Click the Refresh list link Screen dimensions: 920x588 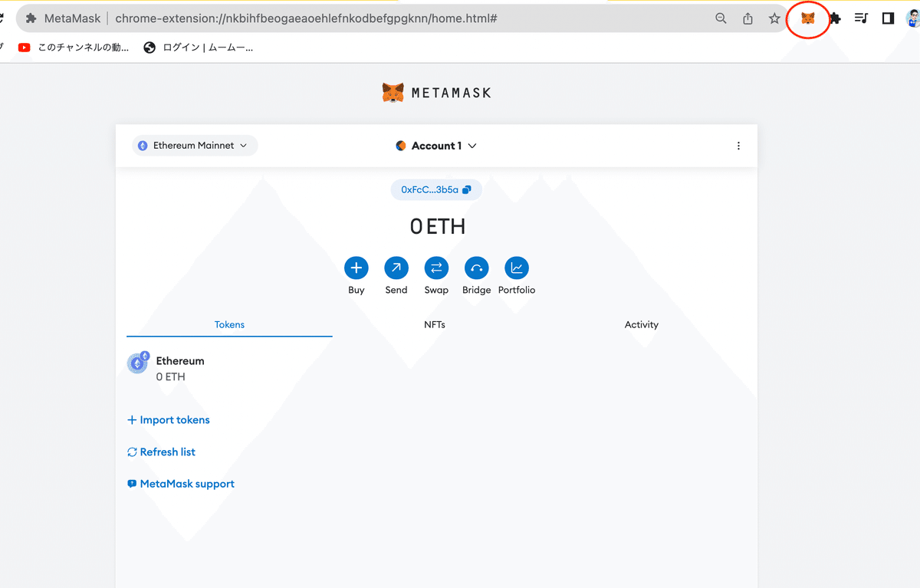[161, 452]
